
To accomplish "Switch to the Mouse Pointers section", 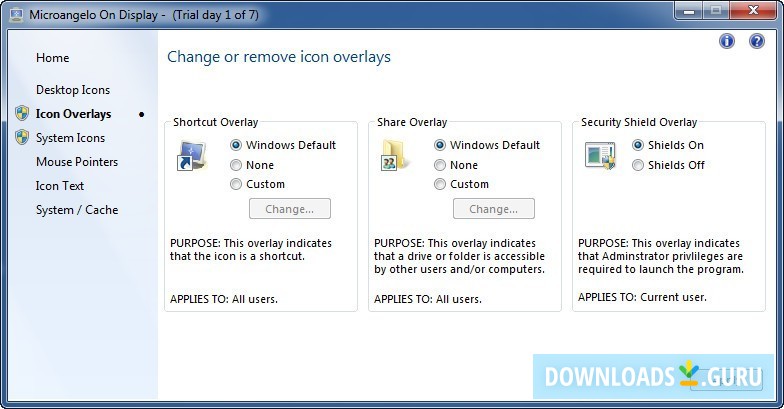I will pos(77,162).
